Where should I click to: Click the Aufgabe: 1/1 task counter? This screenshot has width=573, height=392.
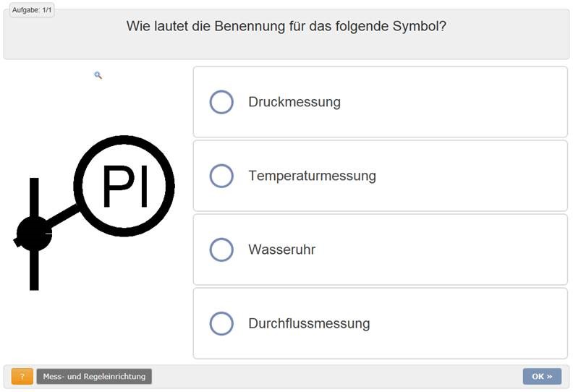tap(32, 10)
